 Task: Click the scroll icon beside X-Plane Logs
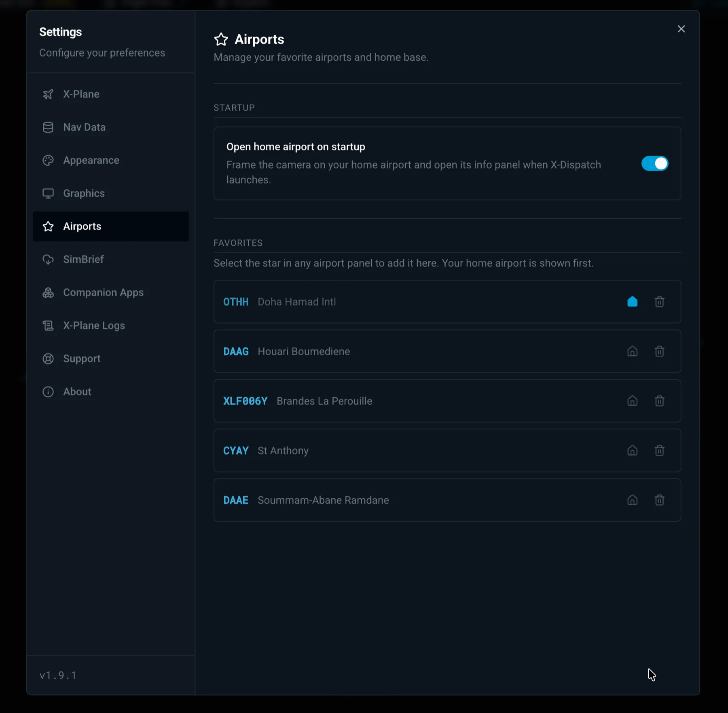[x=48, y=326]
